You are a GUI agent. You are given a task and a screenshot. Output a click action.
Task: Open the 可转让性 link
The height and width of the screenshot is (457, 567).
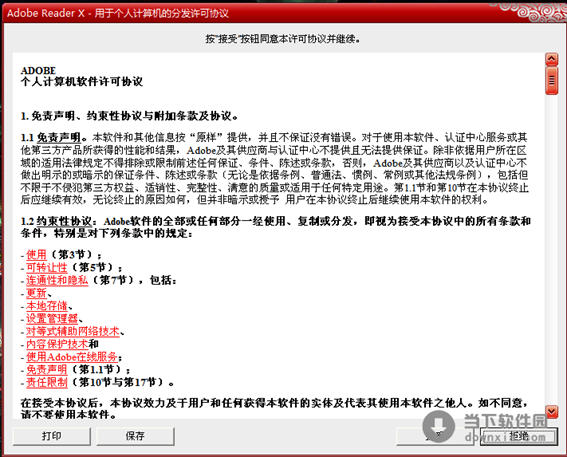point(47,268)
